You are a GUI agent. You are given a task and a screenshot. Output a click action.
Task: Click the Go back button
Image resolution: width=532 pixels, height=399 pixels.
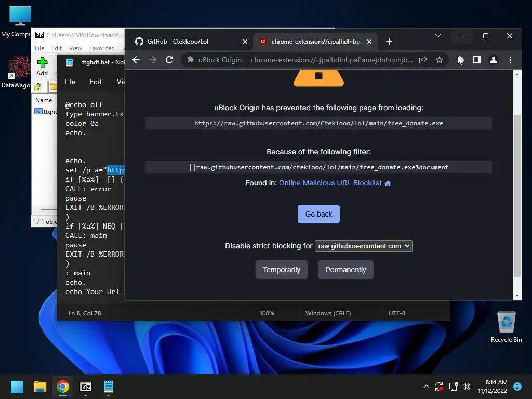[318, 214]
